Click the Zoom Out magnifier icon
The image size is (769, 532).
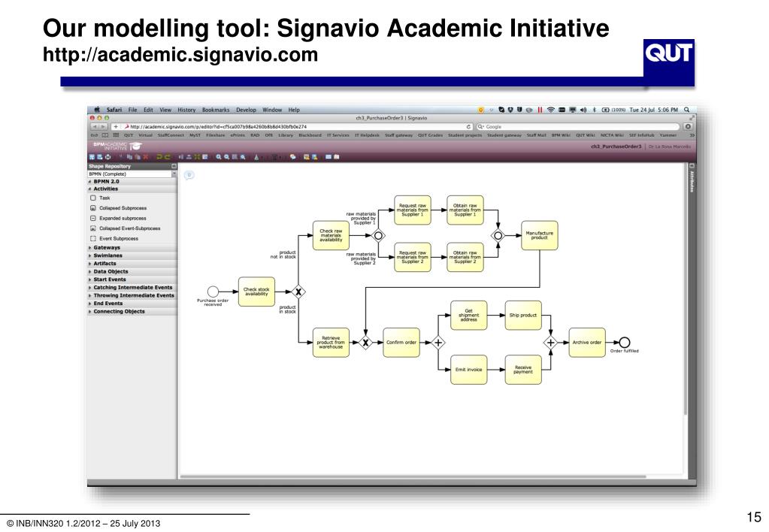click(226, 157)
